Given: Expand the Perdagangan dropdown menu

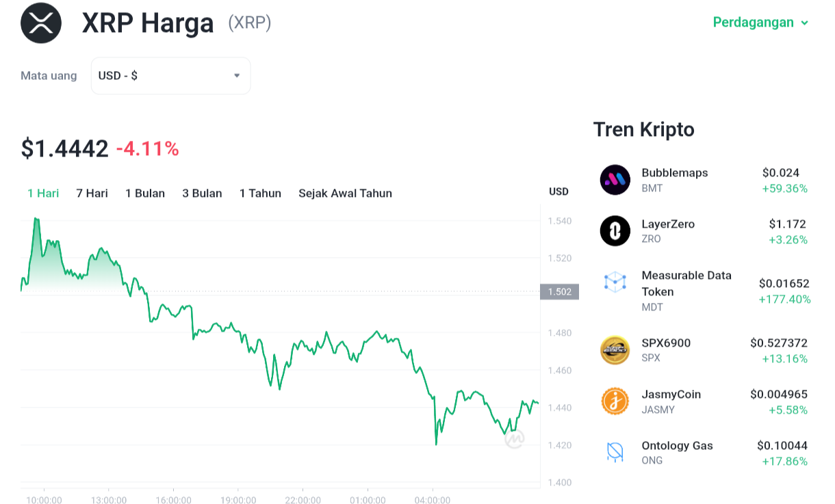Looking at the screenshot, I should point(760,23).
